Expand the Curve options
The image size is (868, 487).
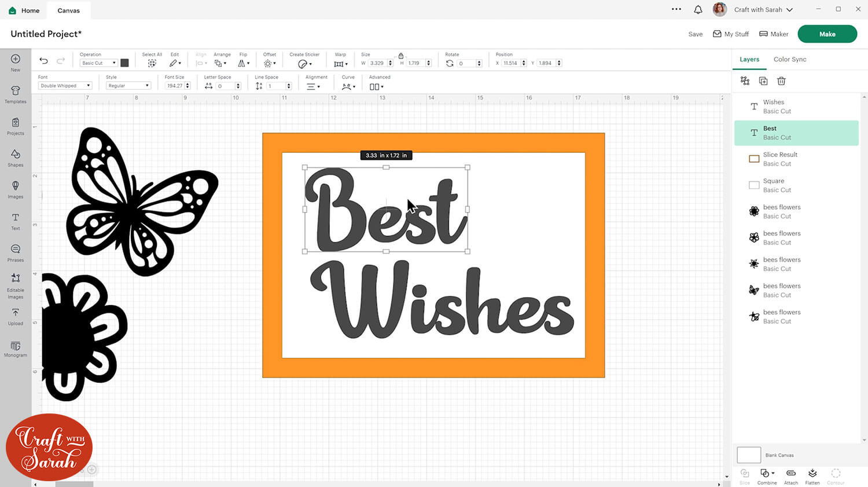click(348, 86)
